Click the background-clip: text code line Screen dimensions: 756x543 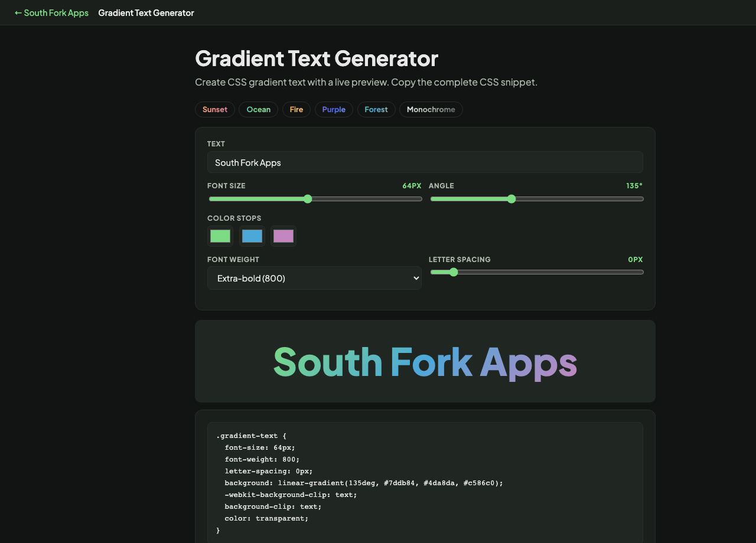(x=273, y=506)
